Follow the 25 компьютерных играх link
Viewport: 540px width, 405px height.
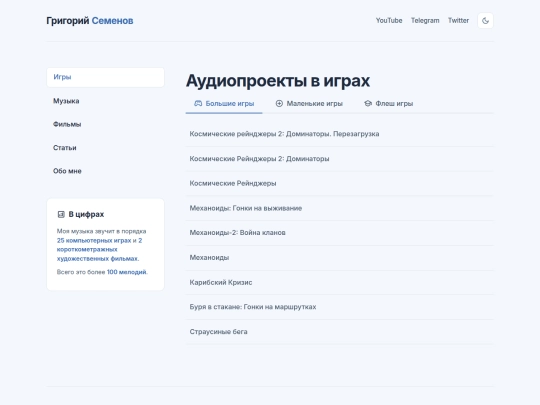tap(94, 240)
